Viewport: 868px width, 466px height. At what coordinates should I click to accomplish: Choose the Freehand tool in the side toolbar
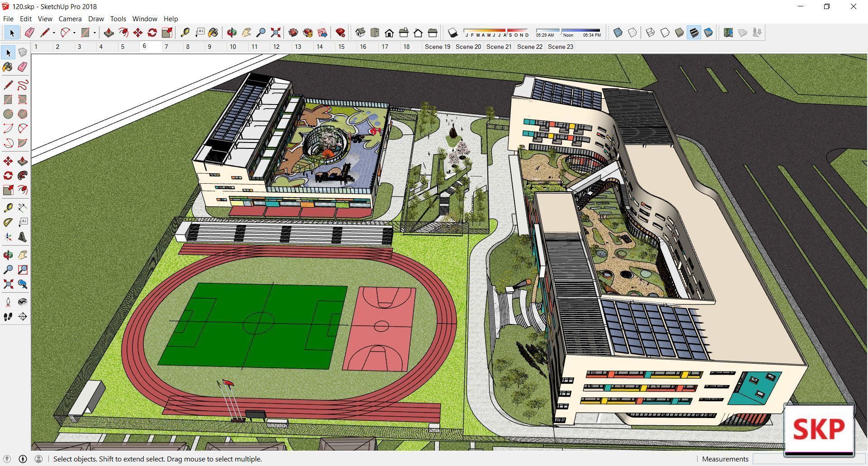tap(22, 85)
